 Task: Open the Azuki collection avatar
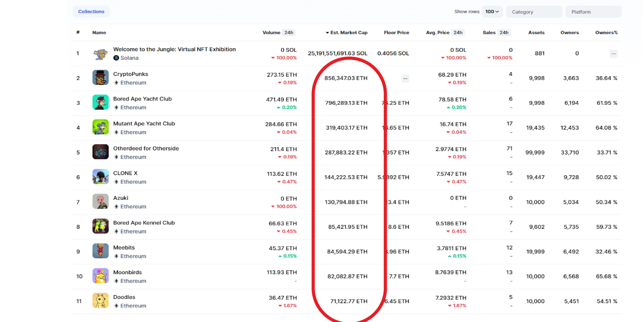(100, 201)
